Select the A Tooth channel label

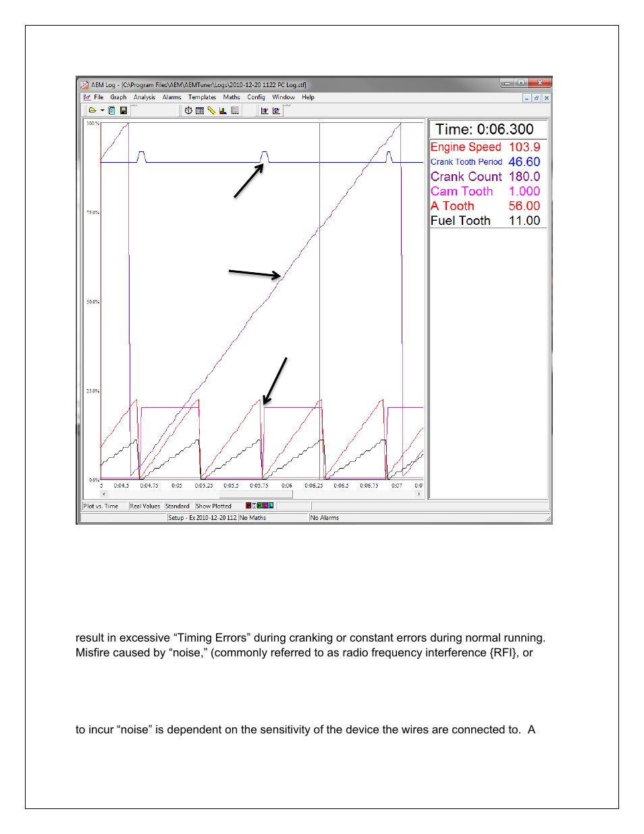click(452, 207)
